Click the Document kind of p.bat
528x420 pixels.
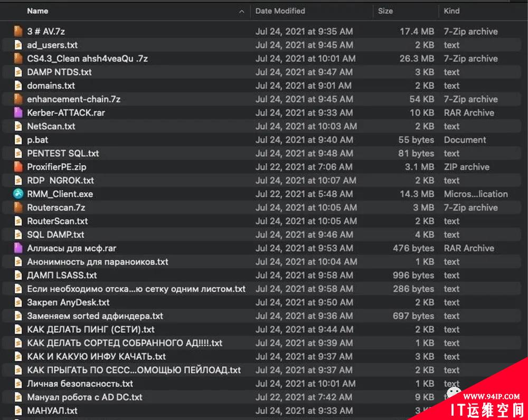465,140
